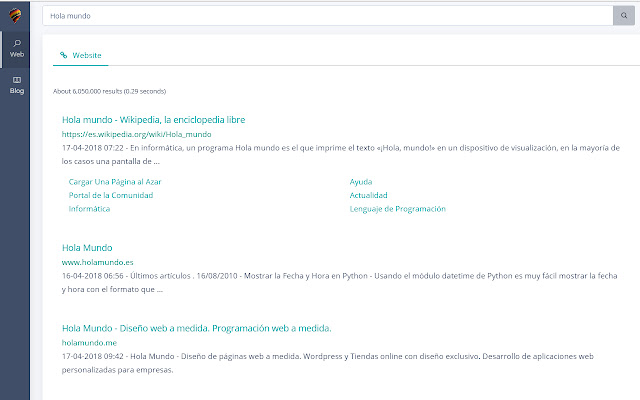640x400 pixels.
Task: Click the colorful app logo icon
Action: 15,16
